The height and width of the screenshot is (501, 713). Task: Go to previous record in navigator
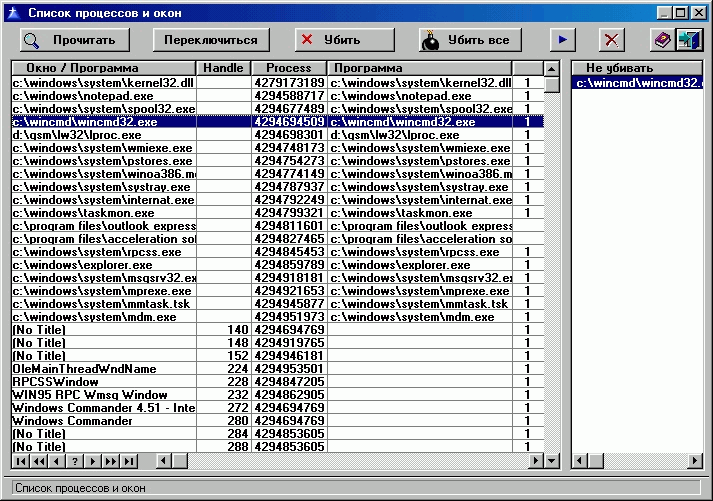pos(56,461)
